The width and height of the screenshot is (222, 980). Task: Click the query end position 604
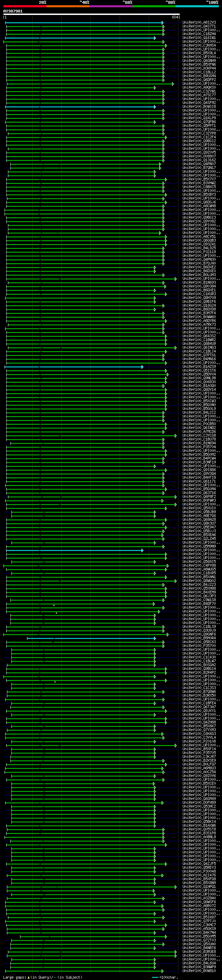click(175, 17)
